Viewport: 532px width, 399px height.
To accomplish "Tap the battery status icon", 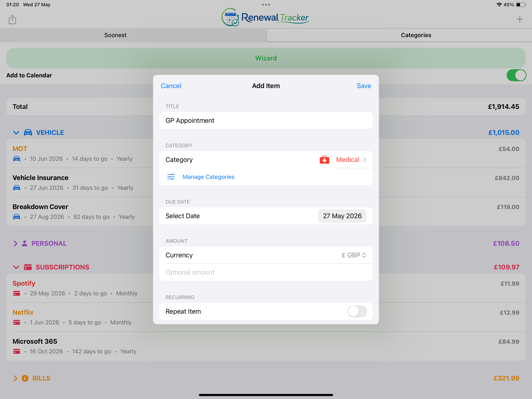I will [x=521, y=4].
